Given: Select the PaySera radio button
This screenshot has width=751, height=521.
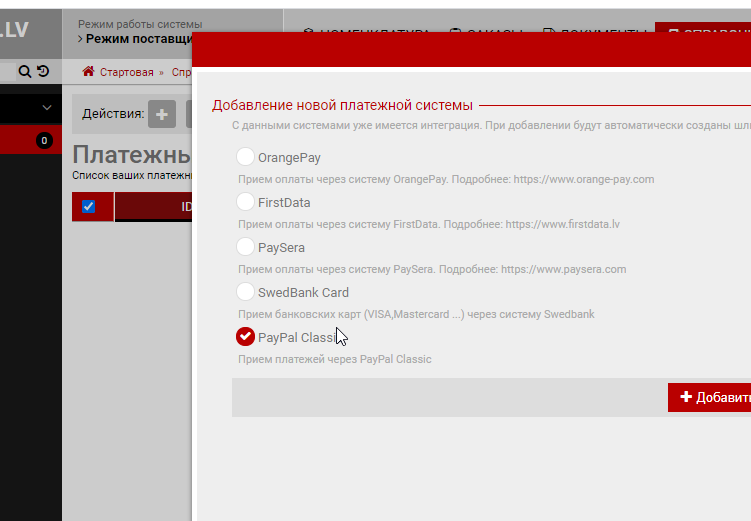Looking at the screenshot, I should pyautogui.click(x=245, y=247).
